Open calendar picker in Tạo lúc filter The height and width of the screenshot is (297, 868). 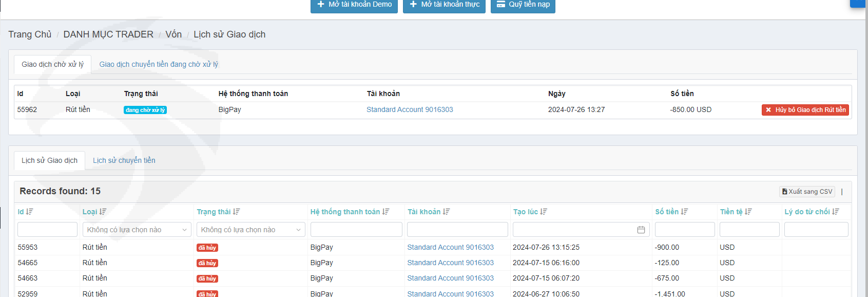pyautogui.click(x=641, y=230)
